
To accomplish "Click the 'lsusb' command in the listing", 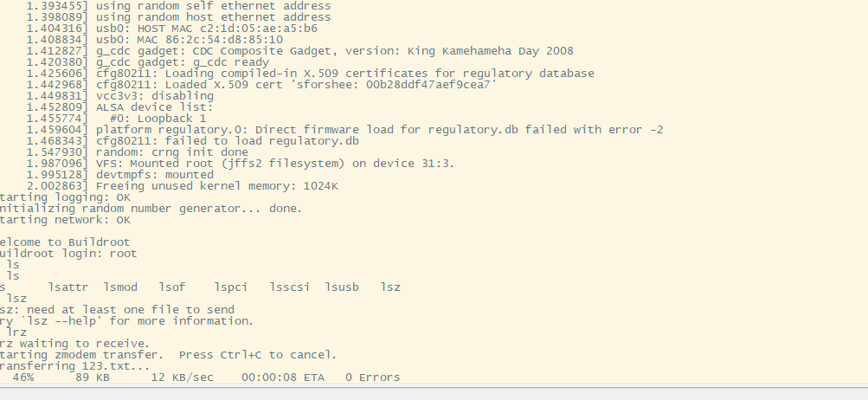I will (x=342, y=287).
